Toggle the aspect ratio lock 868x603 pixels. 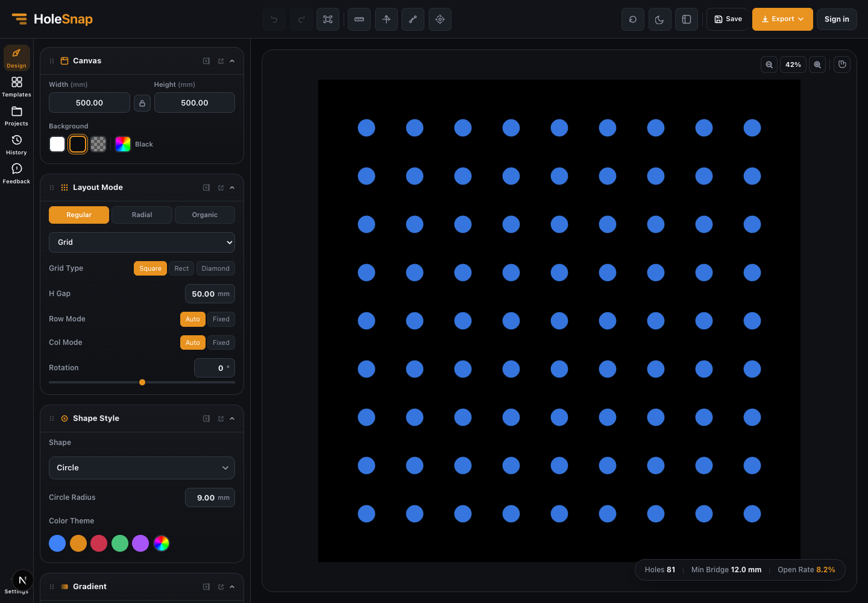coord(142,103)
